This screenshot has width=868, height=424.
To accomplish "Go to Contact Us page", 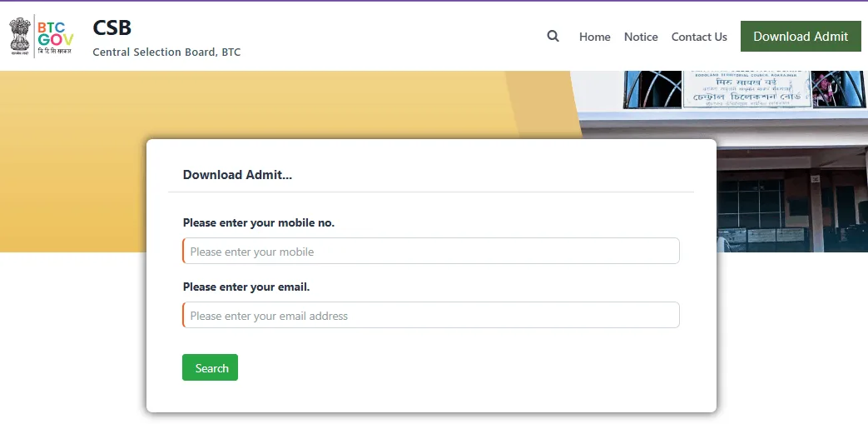I will (698, 37).
